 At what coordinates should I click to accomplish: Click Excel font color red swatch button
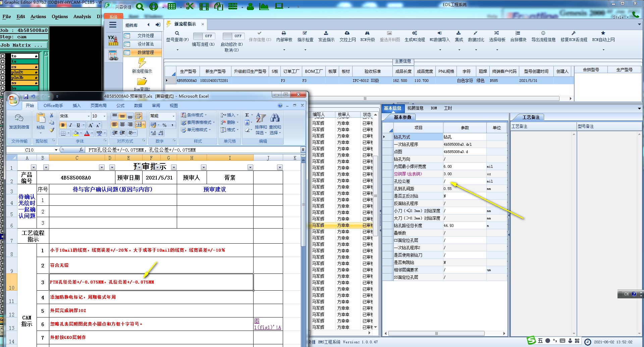[x=87, y=133]
